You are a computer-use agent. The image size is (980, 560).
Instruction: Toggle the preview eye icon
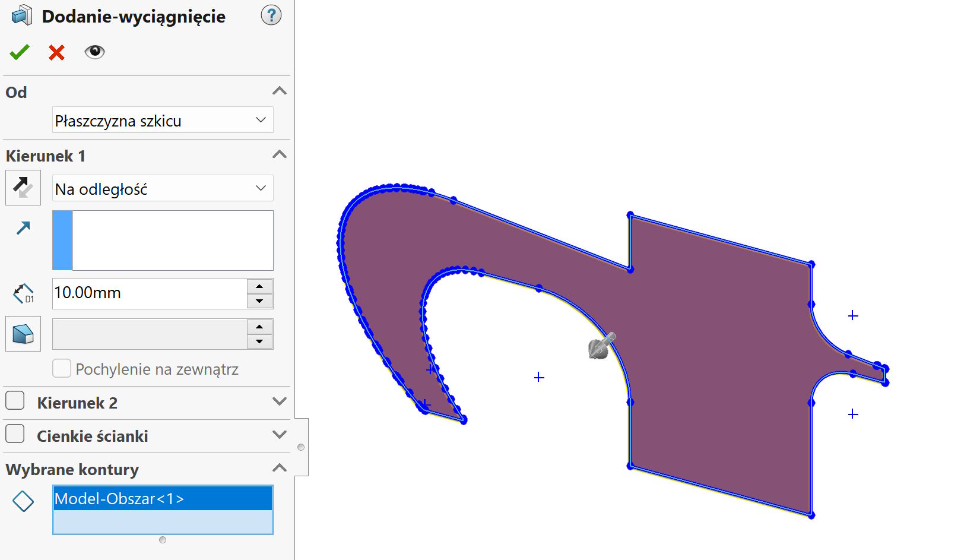(x=95, y=52)
